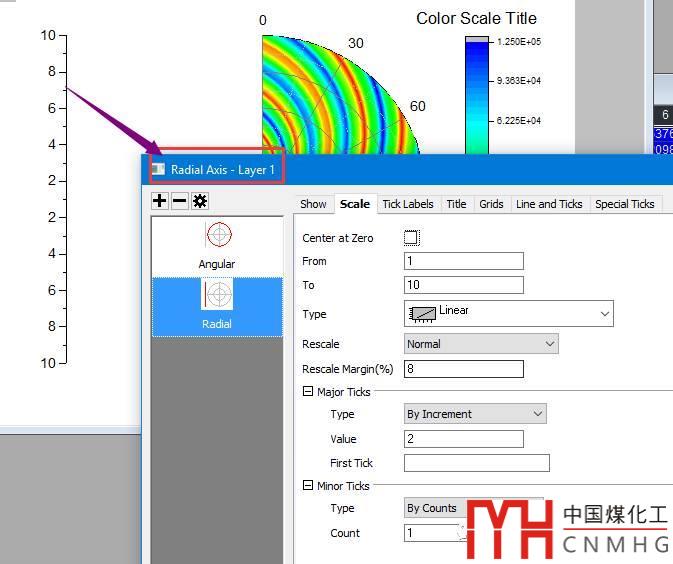
Task: Click the minus icon to remove axis
Action: (179, 201)
